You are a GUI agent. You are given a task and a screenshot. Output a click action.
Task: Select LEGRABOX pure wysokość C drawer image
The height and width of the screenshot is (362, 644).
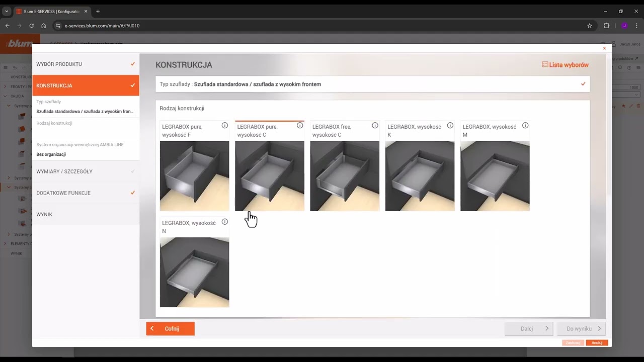coord(270,176)
